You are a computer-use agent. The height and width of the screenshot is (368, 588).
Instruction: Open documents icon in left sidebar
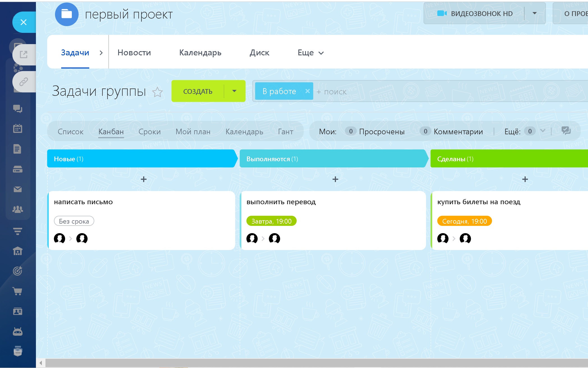pyautogui.click(x=18, y=149)
